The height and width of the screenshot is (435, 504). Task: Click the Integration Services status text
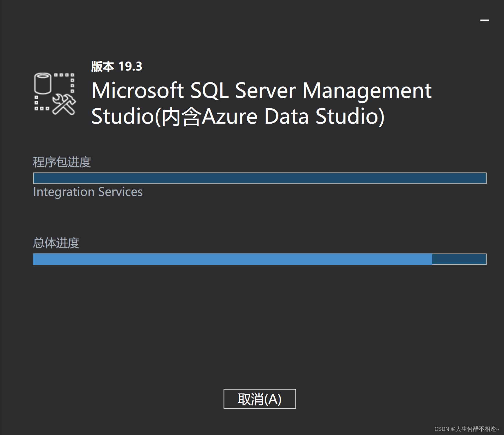coord(88,192)
